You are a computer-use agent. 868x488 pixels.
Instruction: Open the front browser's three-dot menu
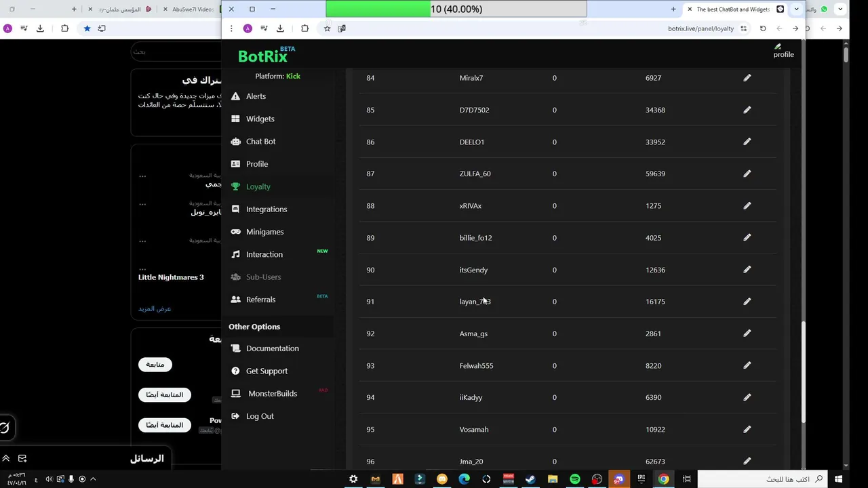(231, 28)
